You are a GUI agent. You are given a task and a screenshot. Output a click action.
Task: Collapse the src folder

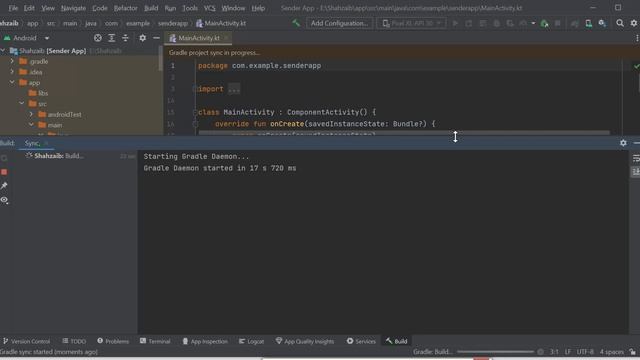[x=22, y=104]
